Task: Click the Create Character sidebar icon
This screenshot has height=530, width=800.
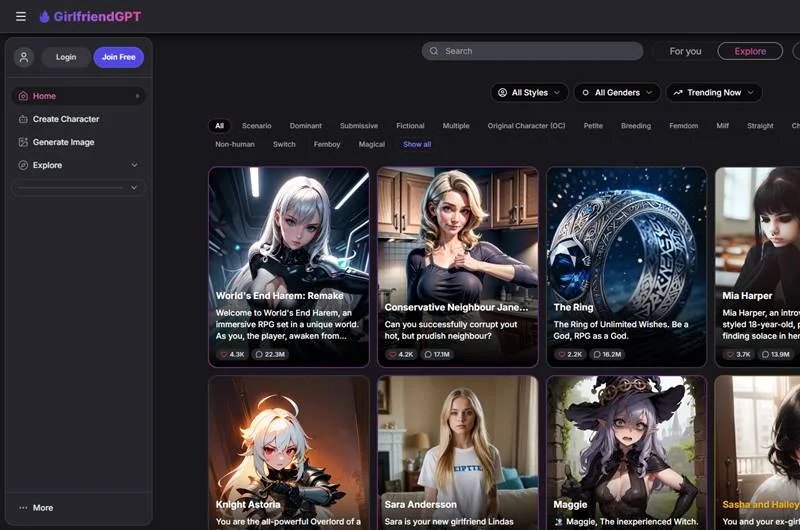Action: tap(23, 119)
